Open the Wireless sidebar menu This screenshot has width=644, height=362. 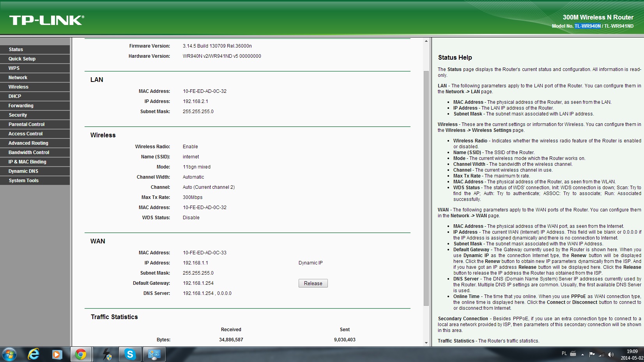(x=35, y=87)
